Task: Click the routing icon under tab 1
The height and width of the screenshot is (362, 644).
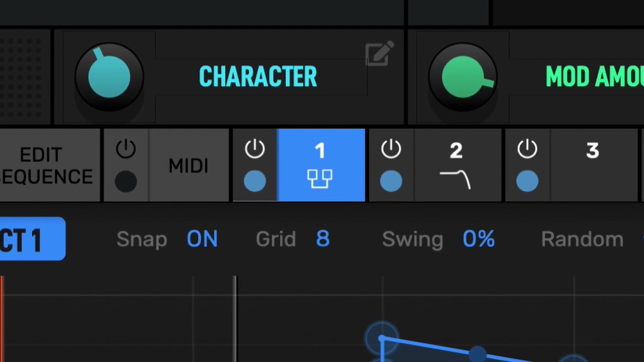Action: pos(320,178)
